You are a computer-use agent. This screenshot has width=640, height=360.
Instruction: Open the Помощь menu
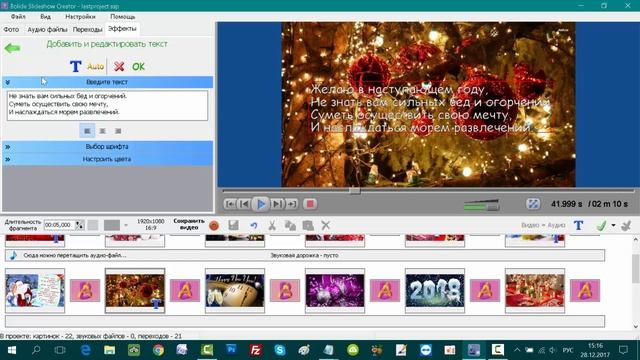click(x=122, y=17)
